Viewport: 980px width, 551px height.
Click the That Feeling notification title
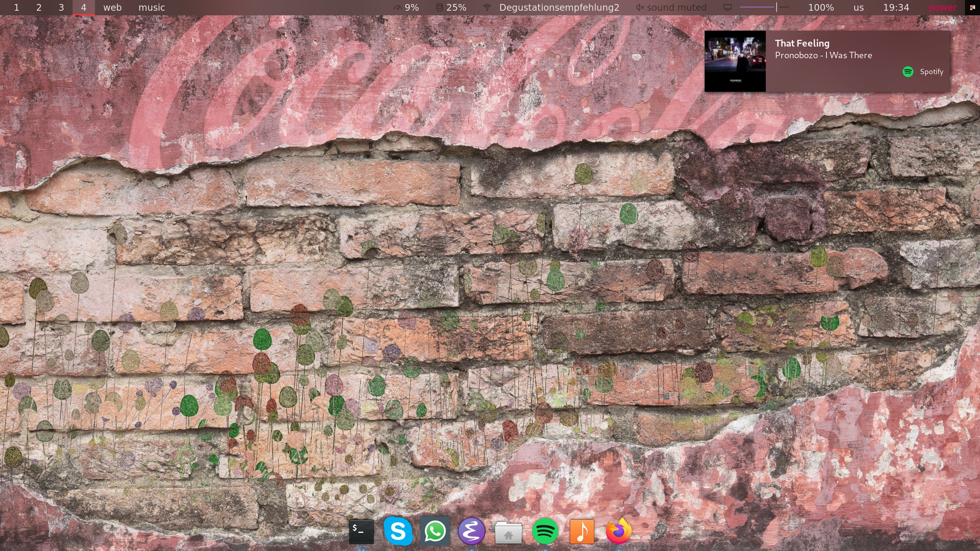tap(802, 43)
